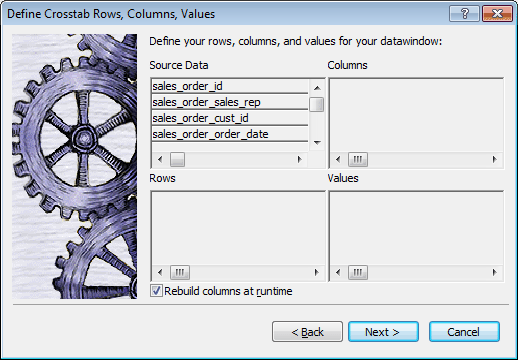Image resolution: width=518 pixels, height=360 pixels.
Task: Click Values list scroll right arrow
Action: pyautogui.click(x=495, y=272)
